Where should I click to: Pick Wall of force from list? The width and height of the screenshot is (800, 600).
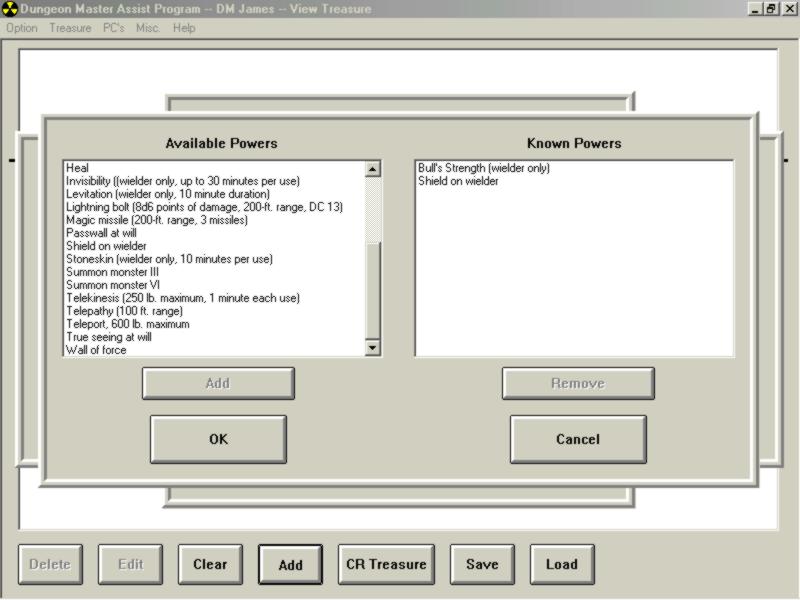pos(96,350)
